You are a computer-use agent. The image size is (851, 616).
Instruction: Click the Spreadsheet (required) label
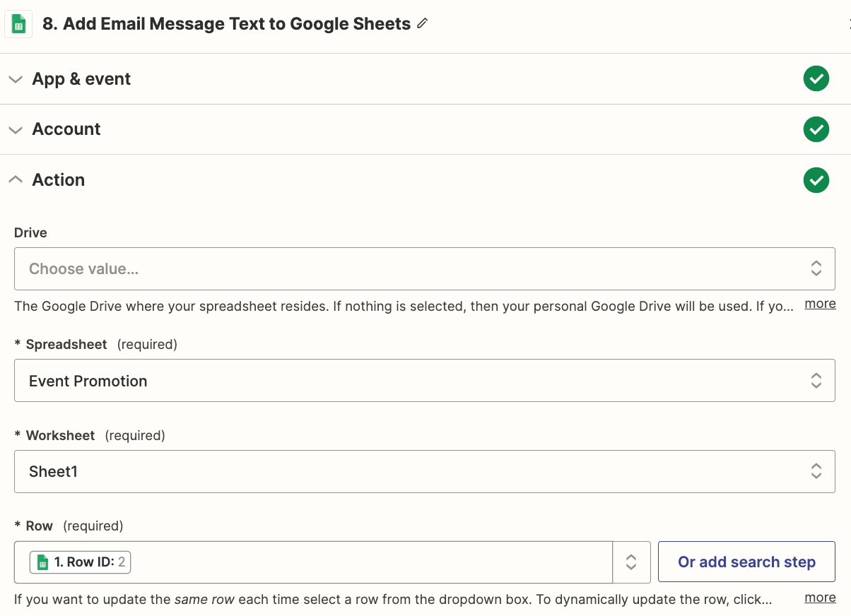(95, 344)
